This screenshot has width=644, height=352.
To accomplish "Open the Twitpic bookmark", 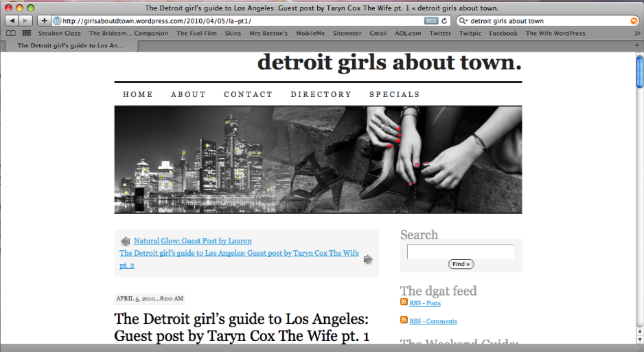I will 470,33.
